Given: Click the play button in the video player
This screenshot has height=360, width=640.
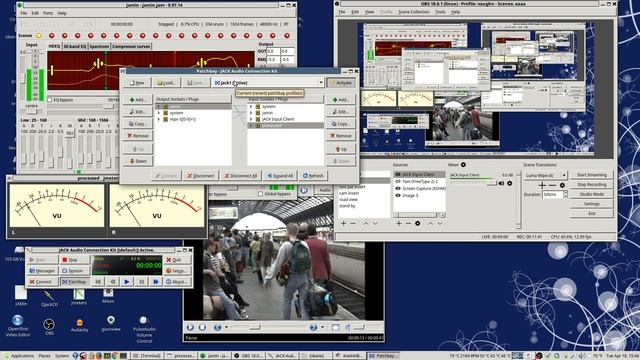Looking at the screenshot, I should (190, 327).
